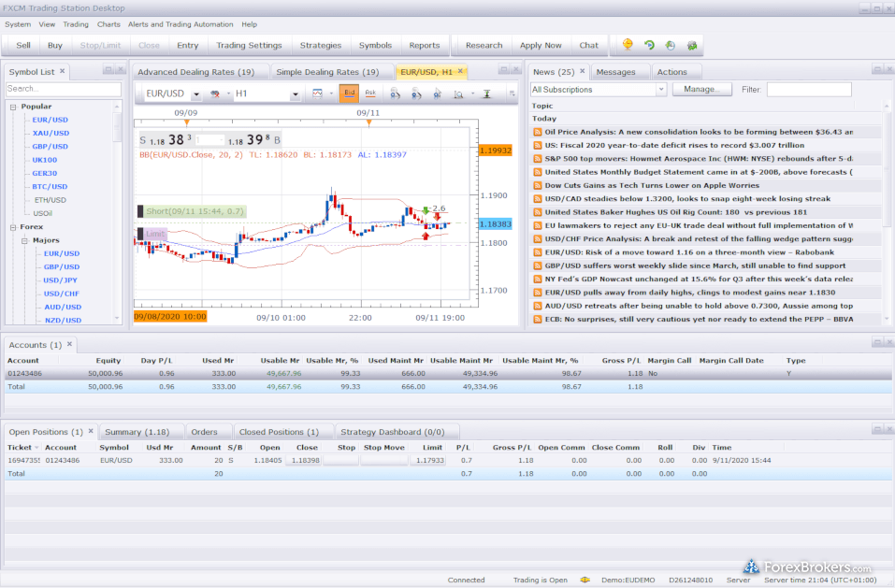Open the H1 timeframe dropdown
The height and width of the screenshot is (588, 895).
click(296, 94)
